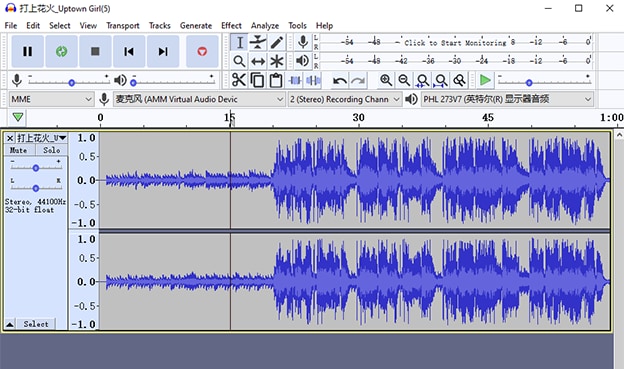Click the timeline at the 30 mark

pyautogui.click(x=358, y=118)
